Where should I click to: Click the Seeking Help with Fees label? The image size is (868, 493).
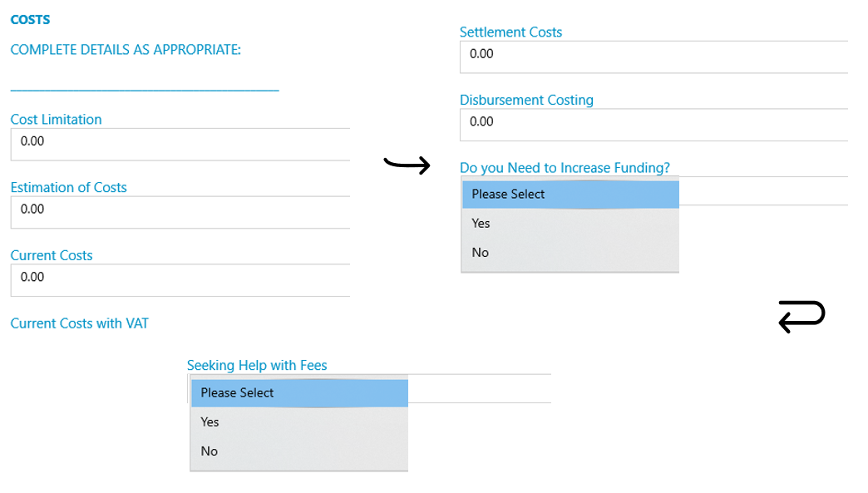click(x=257, y=365)
